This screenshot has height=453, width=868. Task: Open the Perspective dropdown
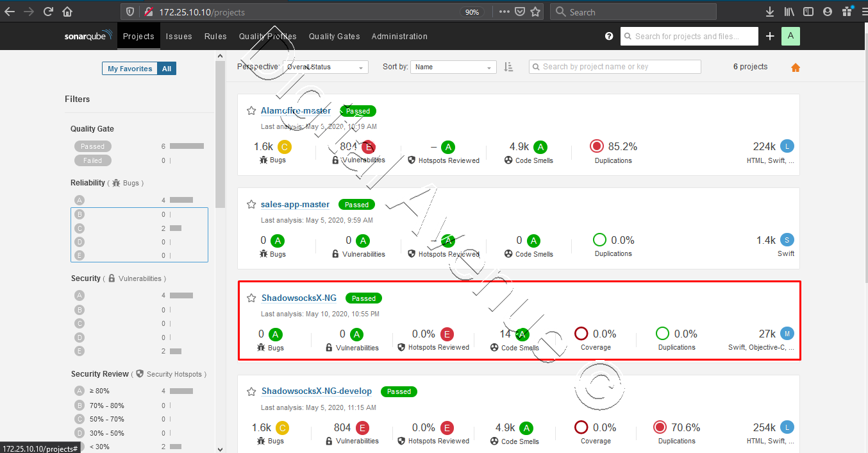[326, 67]
